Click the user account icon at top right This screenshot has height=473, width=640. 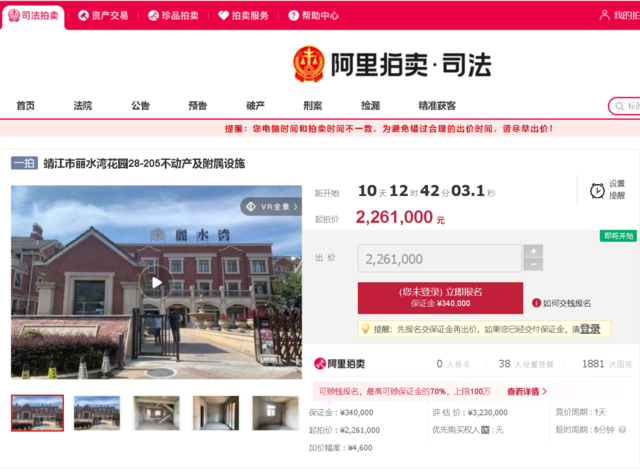[x=604, y=15]
